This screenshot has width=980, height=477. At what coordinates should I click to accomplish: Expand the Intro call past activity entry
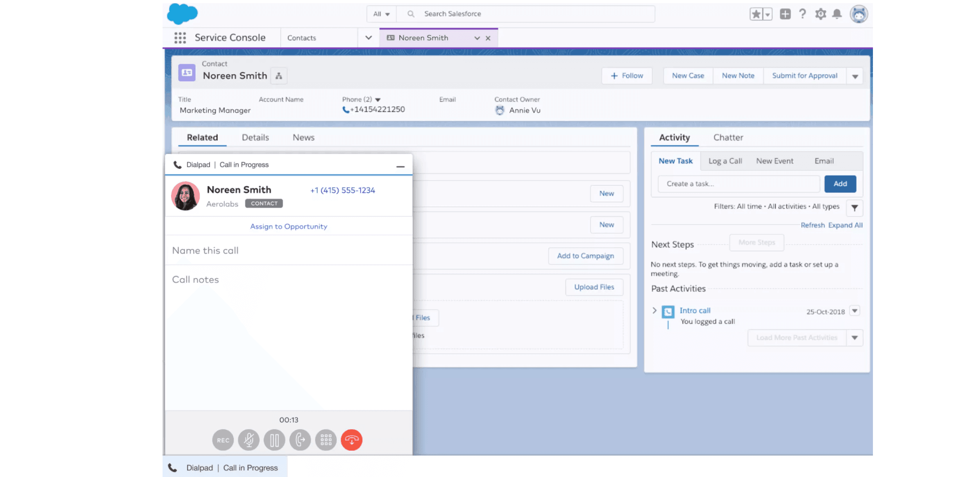[x=655, y=310]
